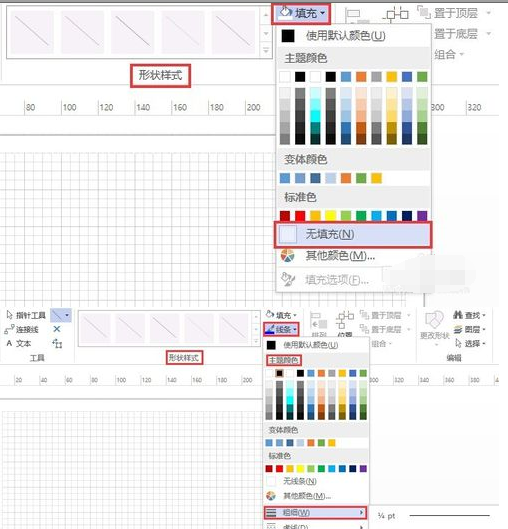Screen dimensions: 508x529
Task: Pick purple standard color in the fill menu
Action: pos(422,216)
